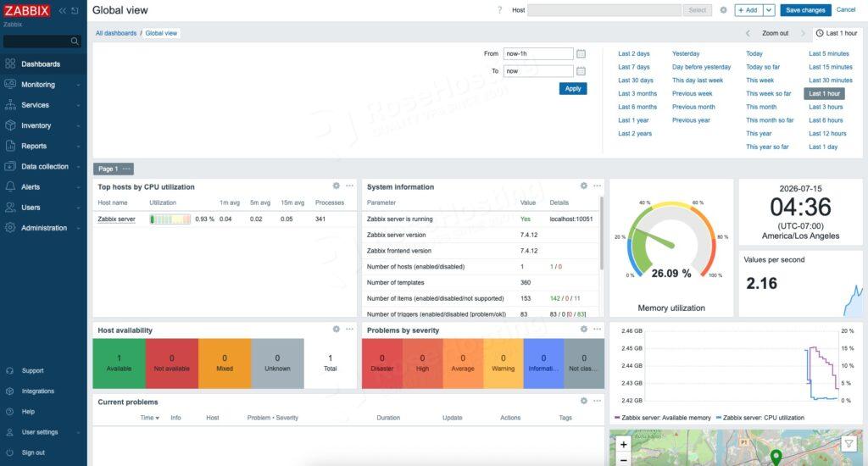Open Top hosts by CPU widget actions menu

tap(350, 186)
